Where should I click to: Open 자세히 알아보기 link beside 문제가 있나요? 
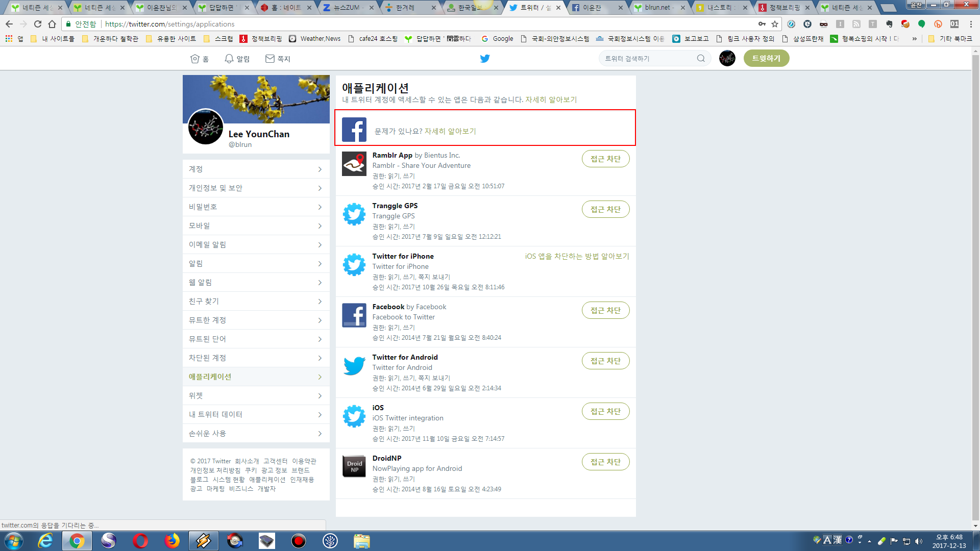coord(450,131)
